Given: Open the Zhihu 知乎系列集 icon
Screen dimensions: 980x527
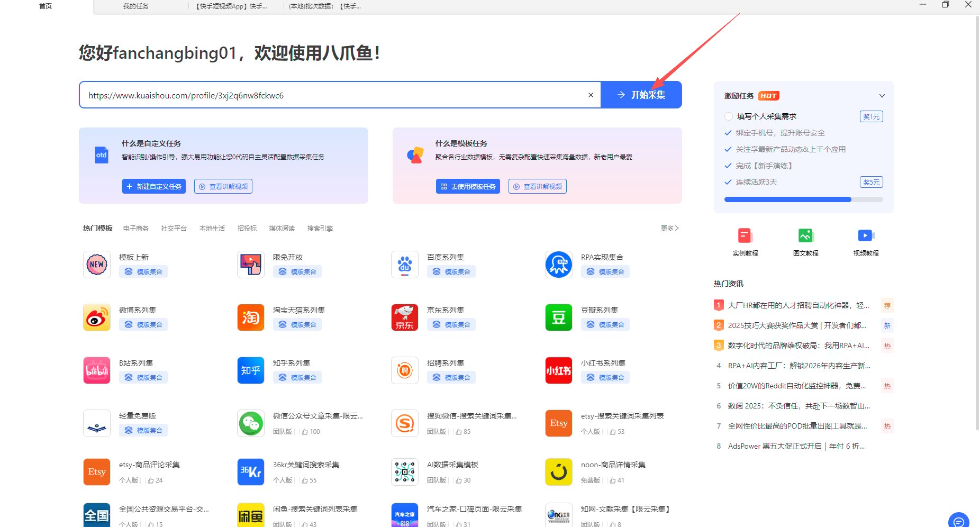Looking at the screenshot, I should [x=251, y=370].
